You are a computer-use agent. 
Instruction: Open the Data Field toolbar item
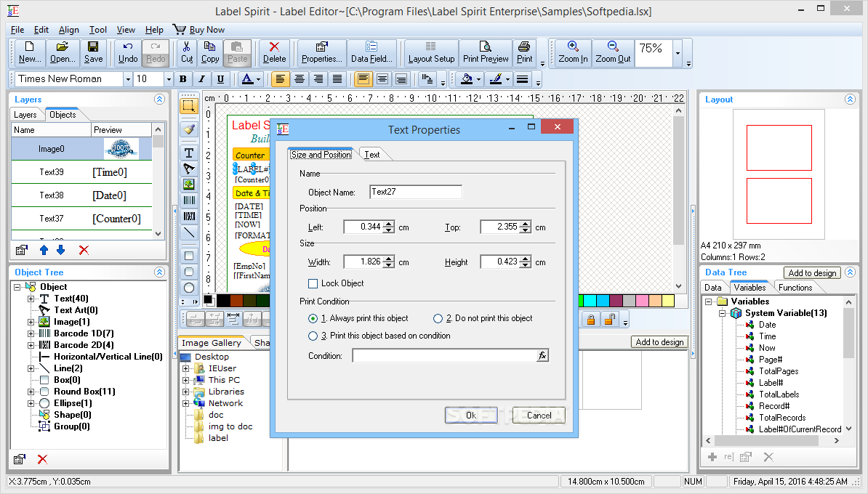tap(371, 52)
